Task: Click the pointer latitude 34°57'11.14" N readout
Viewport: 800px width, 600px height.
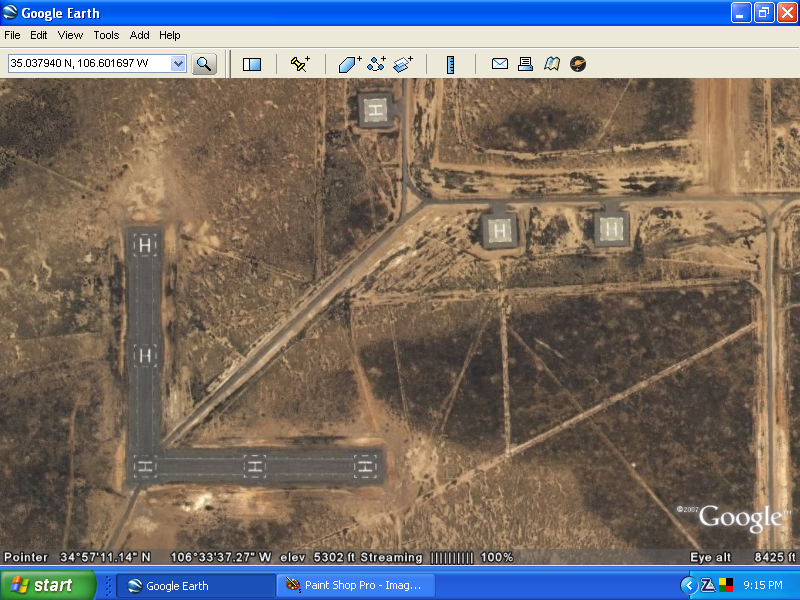Action: (x=105, y=557)
